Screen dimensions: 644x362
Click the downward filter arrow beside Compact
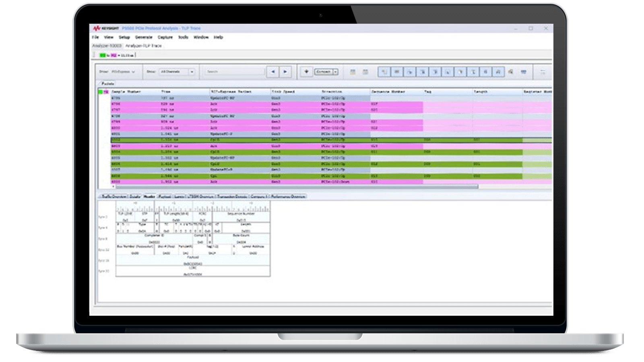(x=335, y=71)
